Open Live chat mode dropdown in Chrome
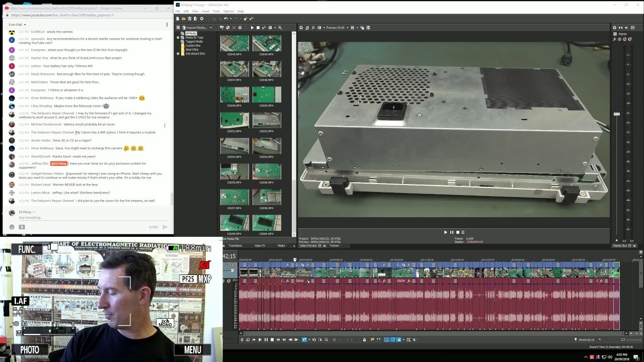 click(18, 24)
